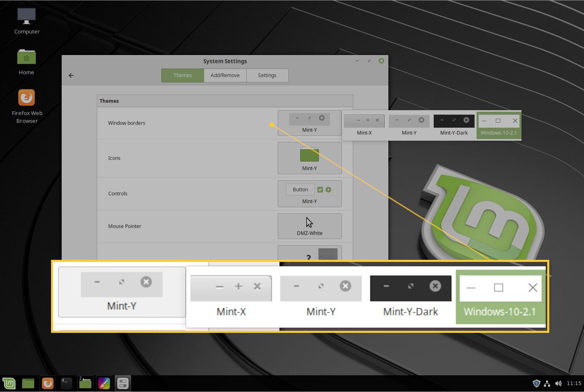
Task: Launch Firefox from the taskbar
Action: coord(47,383)
